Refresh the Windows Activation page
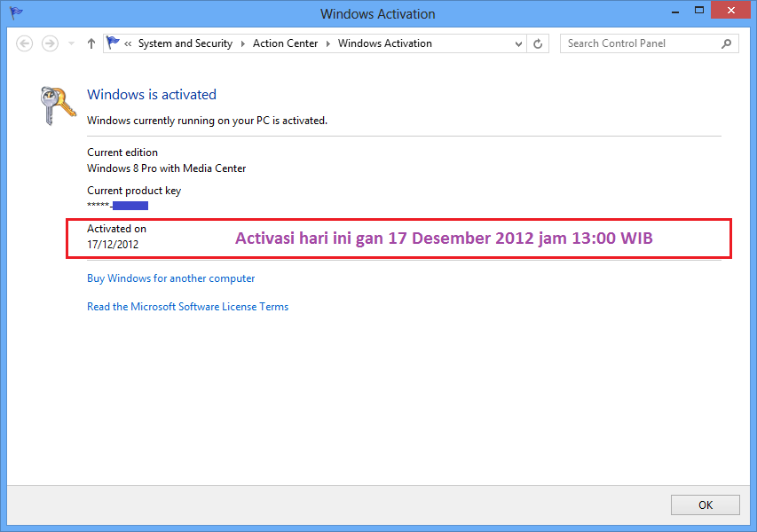 pos(538,44)
